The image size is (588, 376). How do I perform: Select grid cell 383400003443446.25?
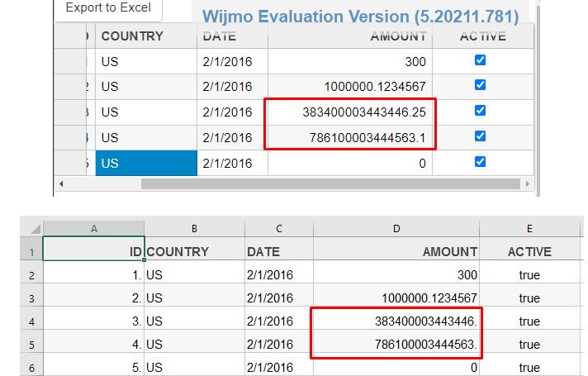pyautogui.click(x=350, y=112)
